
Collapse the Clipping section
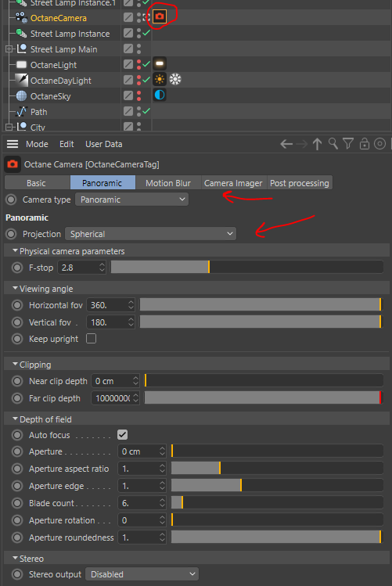point(15,364)
